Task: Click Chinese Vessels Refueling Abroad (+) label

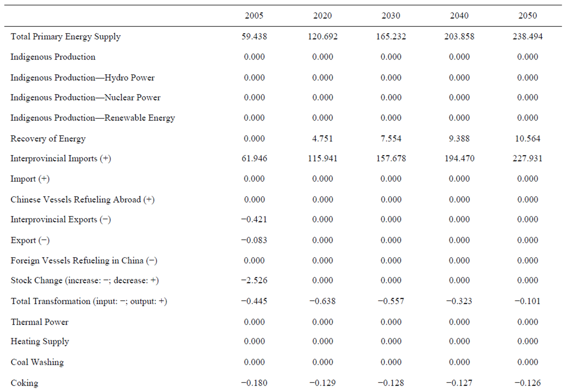Action: pyautogui.click(x=83, y=200)
